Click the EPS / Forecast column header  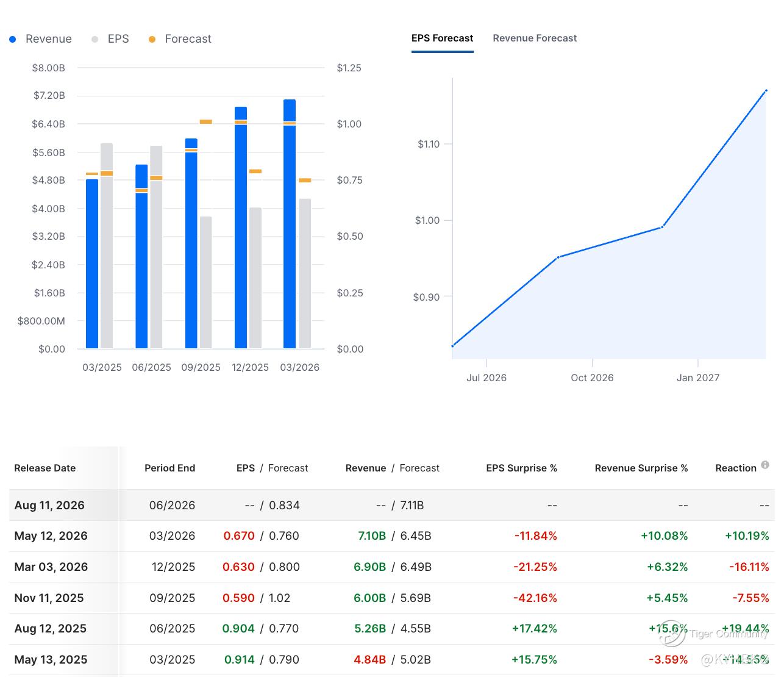(x=273, y=468)
